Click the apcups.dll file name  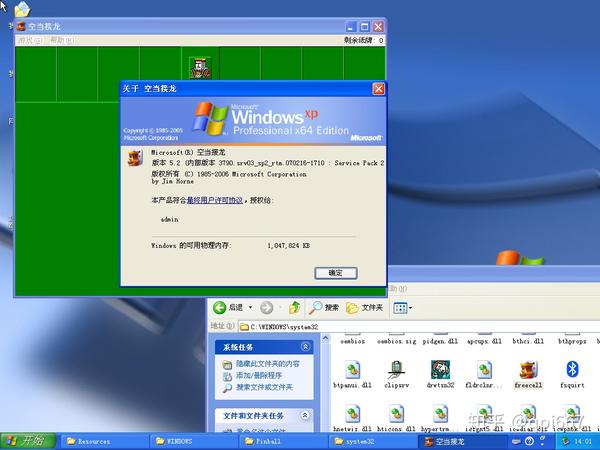(484, 341)
